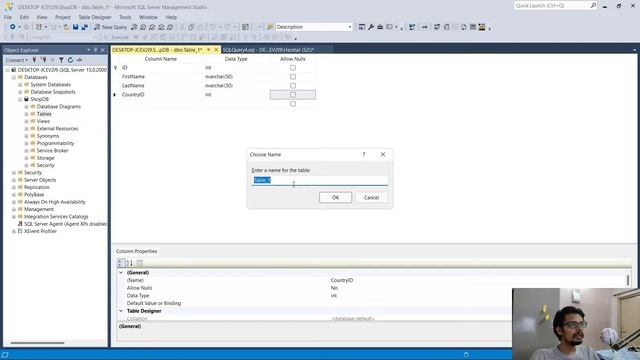640x360 pixels.
Task: Select the Database Diagrams folder
Action: coord(58,107)
